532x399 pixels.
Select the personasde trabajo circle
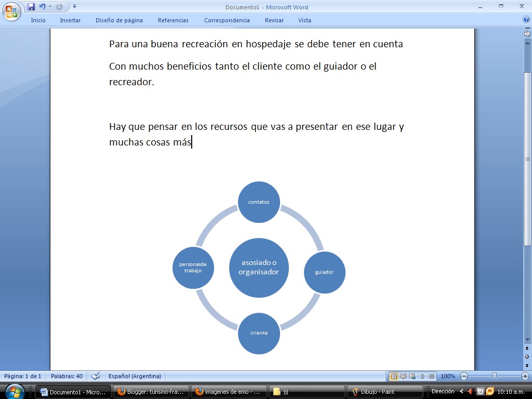(x=193, y=268)
